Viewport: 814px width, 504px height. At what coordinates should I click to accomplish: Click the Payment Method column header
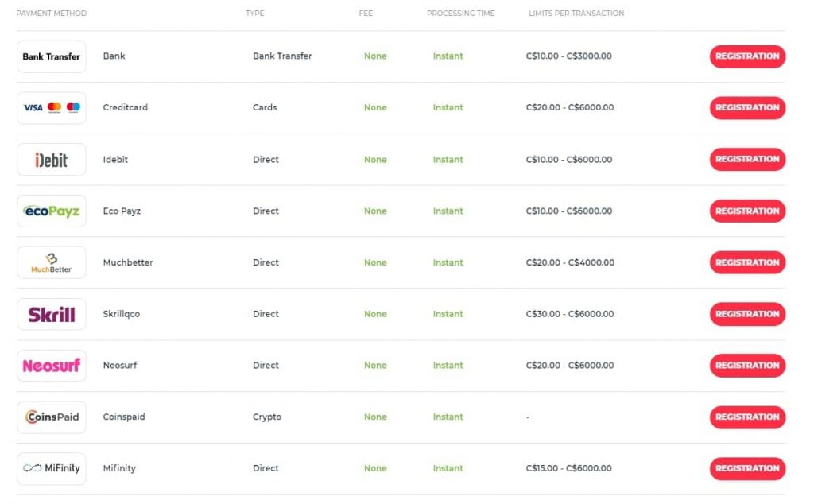click(x=52, y=14)
